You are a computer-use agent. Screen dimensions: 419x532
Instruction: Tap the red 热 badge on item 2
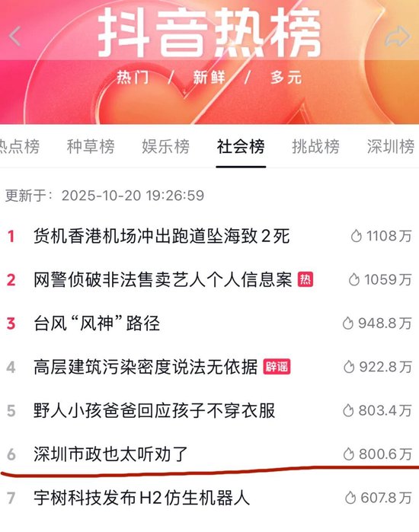(x=305, y=279)
